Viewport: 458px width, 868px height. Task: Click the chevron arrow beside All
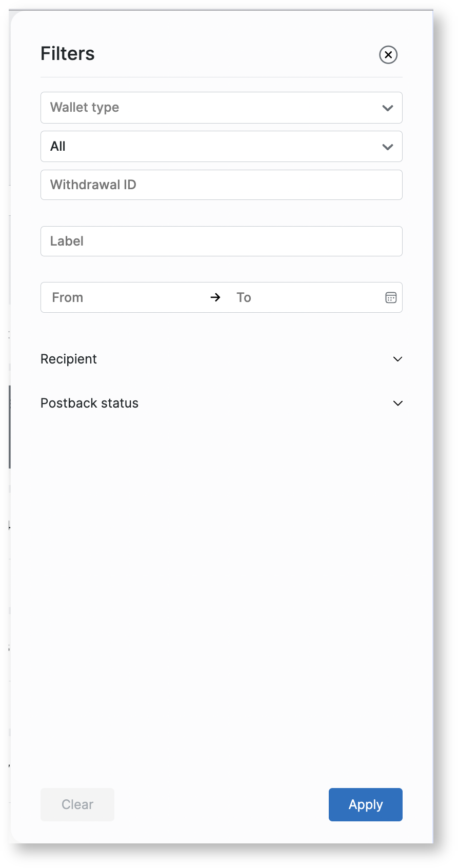pos(388,147)
